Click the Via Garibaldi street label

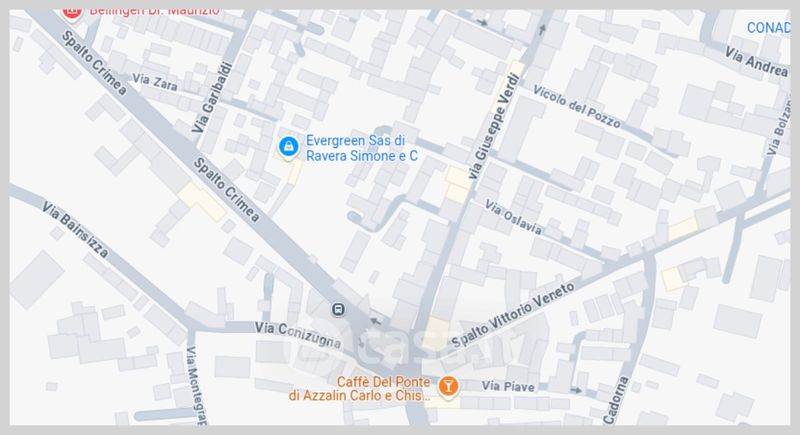point(212,98)
